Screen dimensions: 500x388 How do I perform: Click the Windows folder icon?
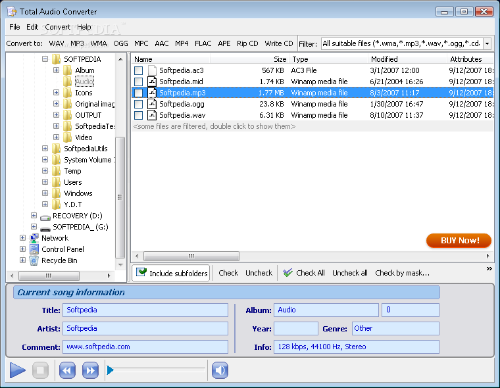tap(56, 193)
